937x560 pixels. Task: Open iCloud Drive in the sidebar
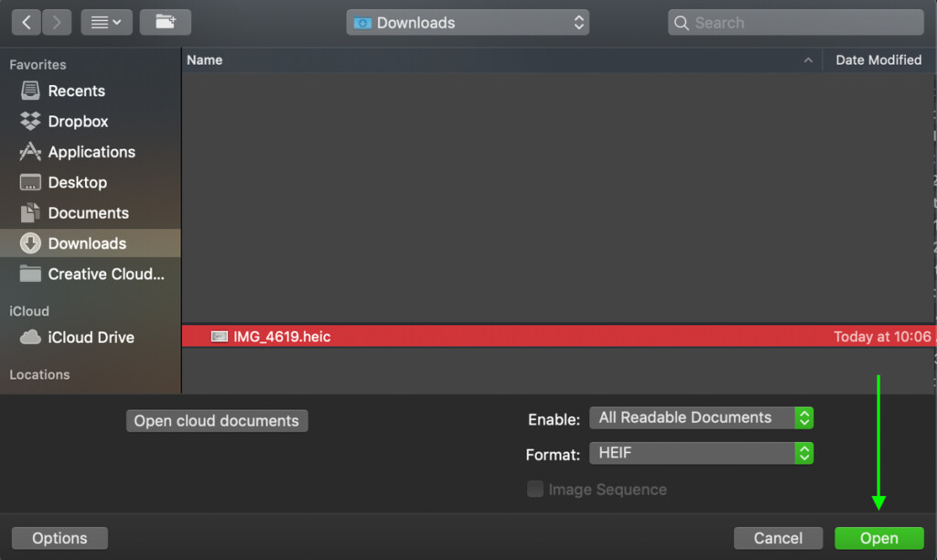click(91, 337)
